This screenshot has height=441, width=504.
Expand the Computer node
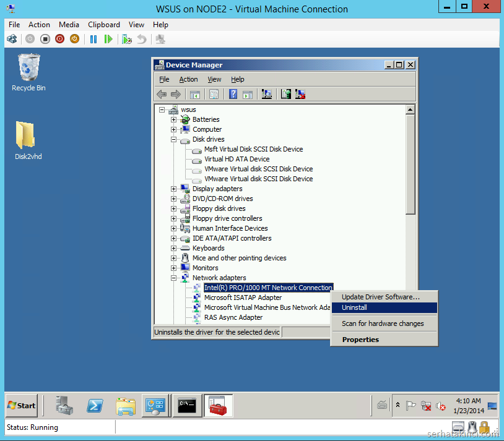173,130
